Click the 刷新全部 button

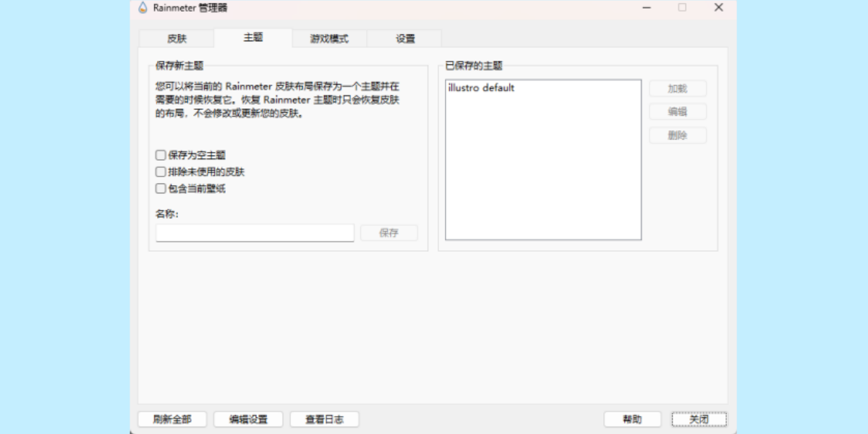click(x=172, y=420)
